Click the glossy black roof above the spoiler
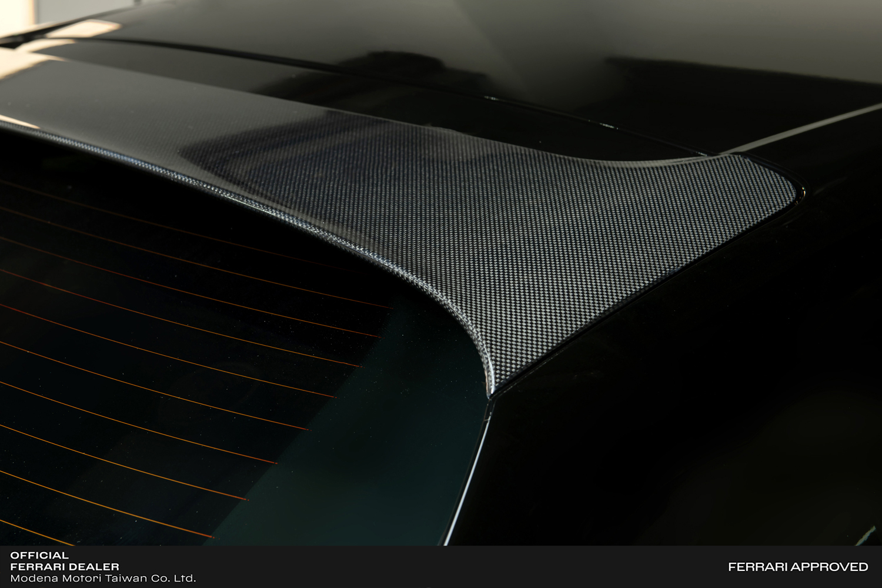This screenshot has height=588, width=882. click(470, 71)
